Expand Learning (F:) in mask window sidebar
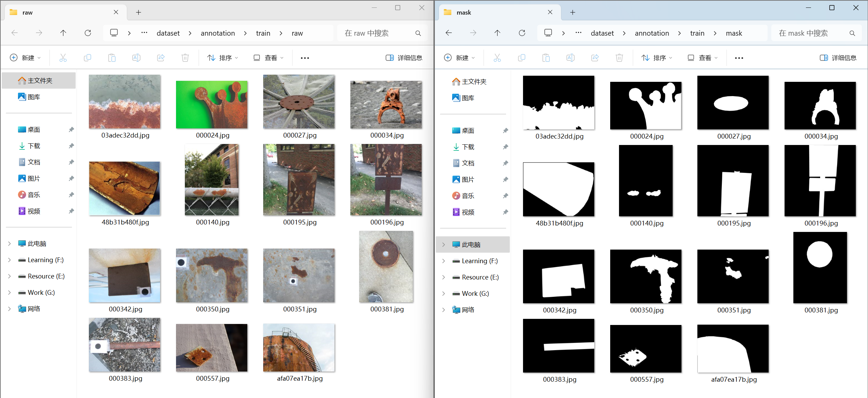The height and width of the screenshot is (398, 868). click(x=443, y=260)
